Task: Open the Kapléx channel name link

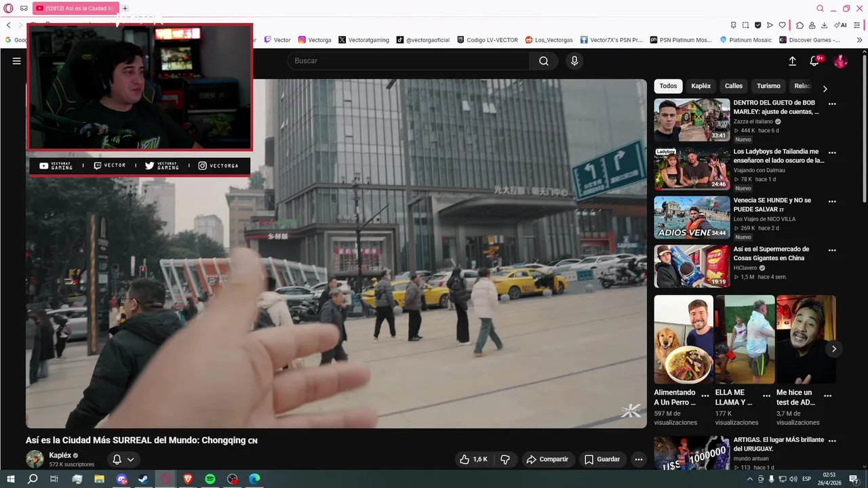Action: (x=60, y=455)
